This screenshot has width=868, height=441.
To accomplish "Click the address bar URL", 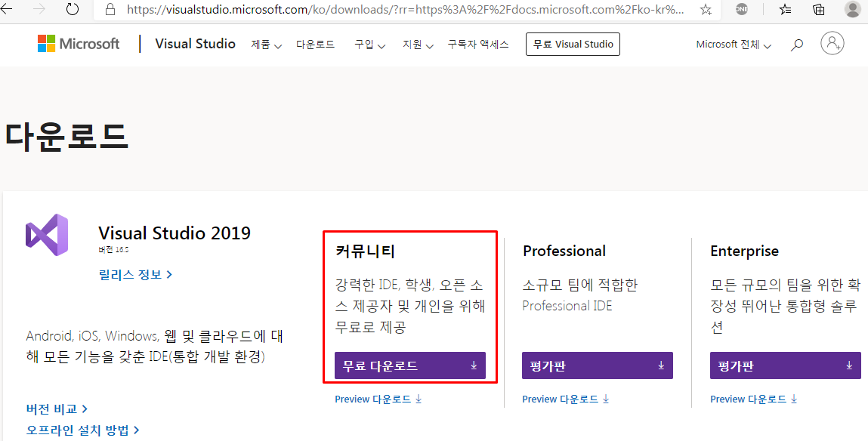I will [405, 10].
